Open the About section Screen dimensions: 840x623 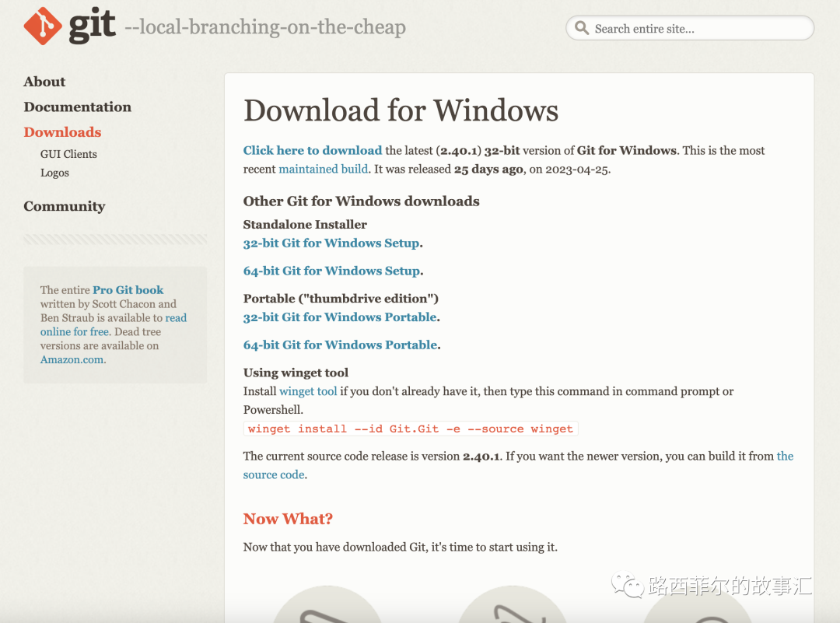pos(44,82)
